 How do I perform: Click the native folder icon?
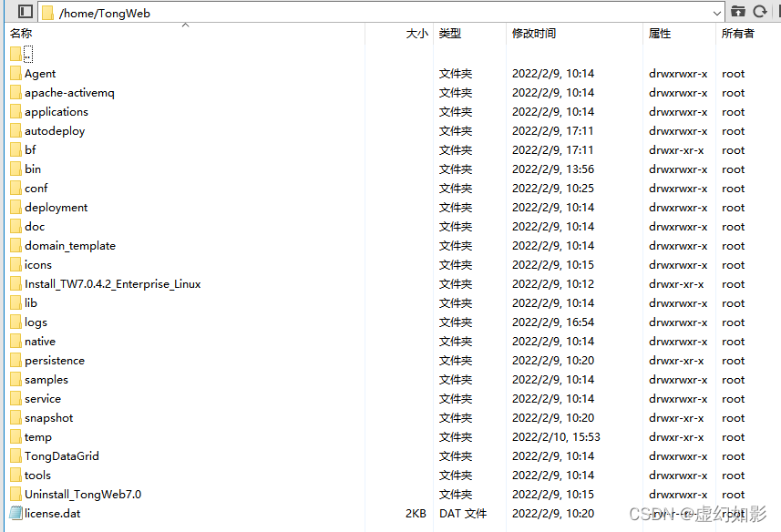point(15,341)
